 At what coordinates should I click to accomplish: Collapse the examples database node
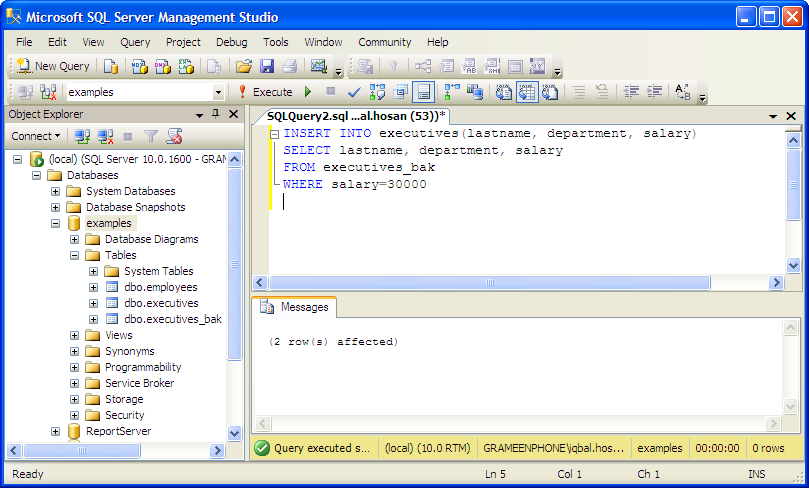coord(55,223)
